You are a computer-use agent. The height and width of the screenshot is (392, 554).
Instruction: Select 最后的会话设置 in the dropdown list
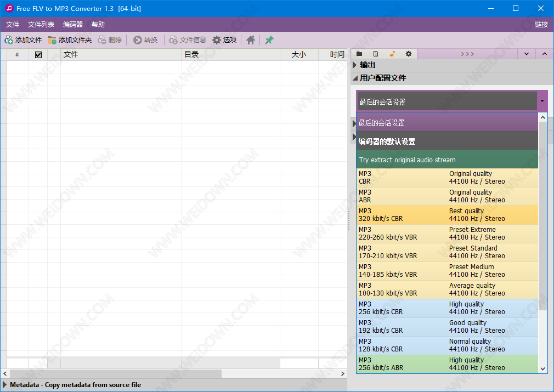pyautogui.click(x=447, y=123)
